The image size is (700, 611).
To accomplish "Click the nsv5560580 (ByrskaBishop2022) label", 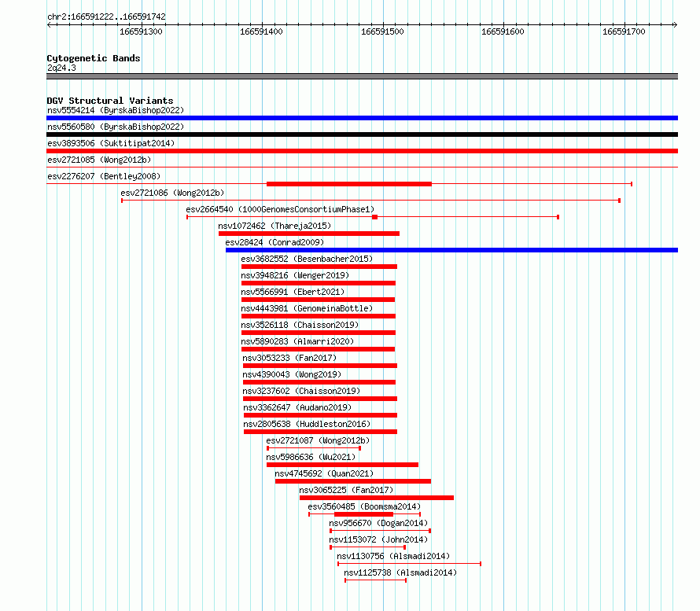I will (x=116, y=127).
